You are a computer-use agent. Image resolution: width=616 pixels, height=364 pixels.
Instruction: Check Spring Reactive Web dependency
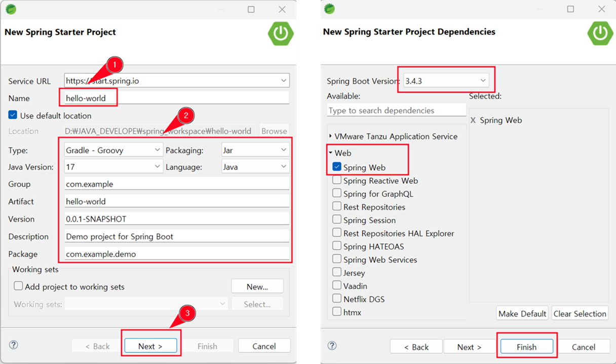337,180
